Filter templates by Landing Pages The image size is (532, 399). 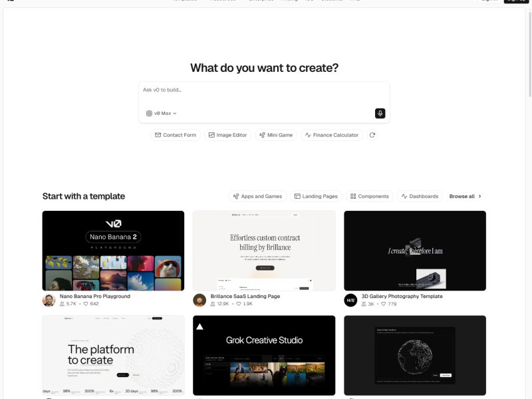point(316,196)
